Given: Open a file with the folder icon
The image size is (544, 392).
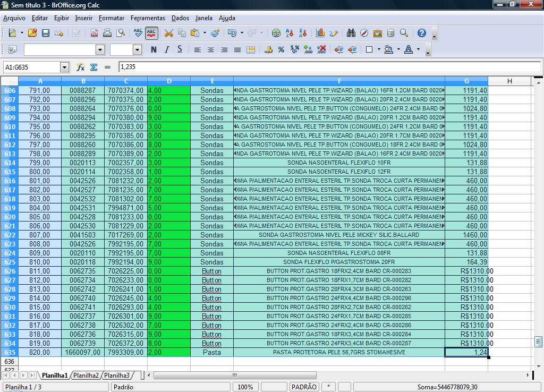Looking at the screenshot, I should point(32,33).
